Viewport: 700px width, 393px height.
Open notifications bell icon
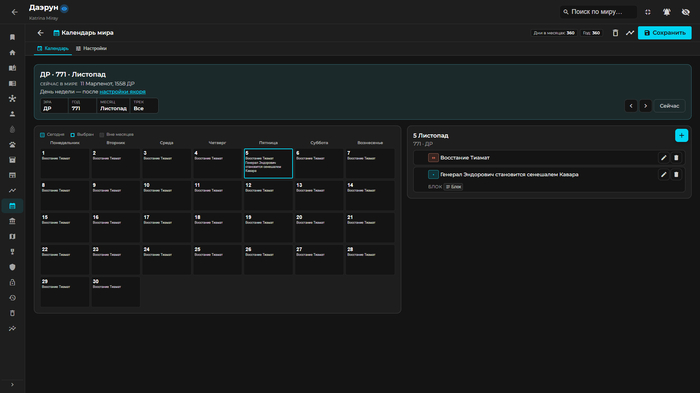tap(667, 12)
